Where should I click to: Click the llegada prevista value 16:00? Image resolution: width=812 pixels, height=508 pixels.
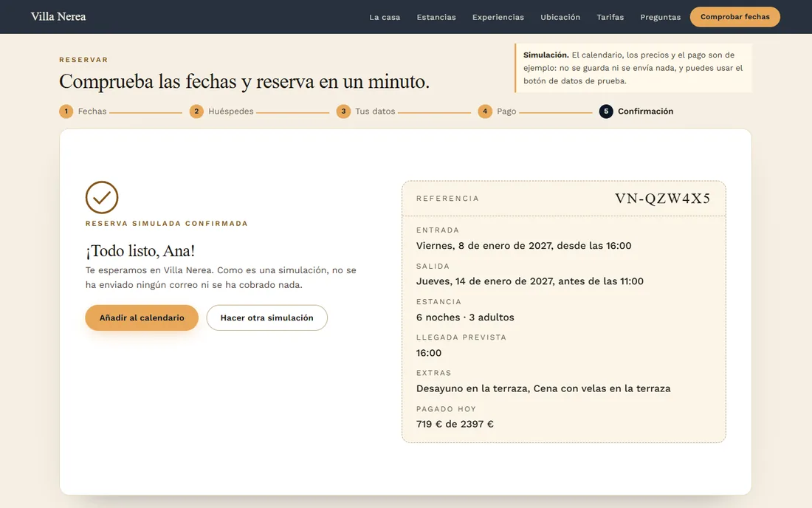pos(429,353)
